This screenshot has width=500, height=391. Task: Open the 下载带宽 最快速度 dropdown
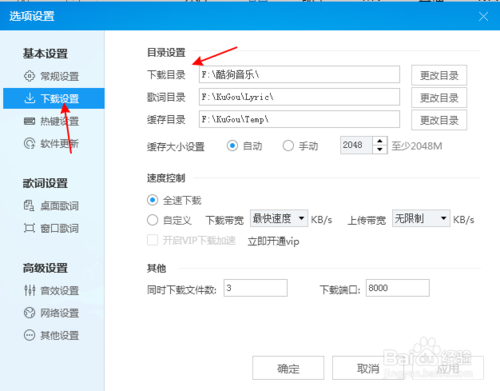tap(279, 218)
